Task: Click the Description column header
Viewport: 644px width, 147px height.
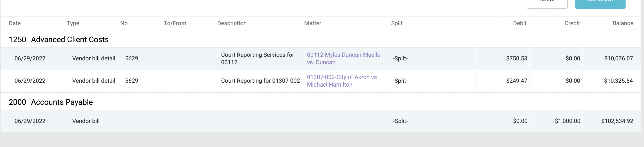Action: [x=232, y=23]
